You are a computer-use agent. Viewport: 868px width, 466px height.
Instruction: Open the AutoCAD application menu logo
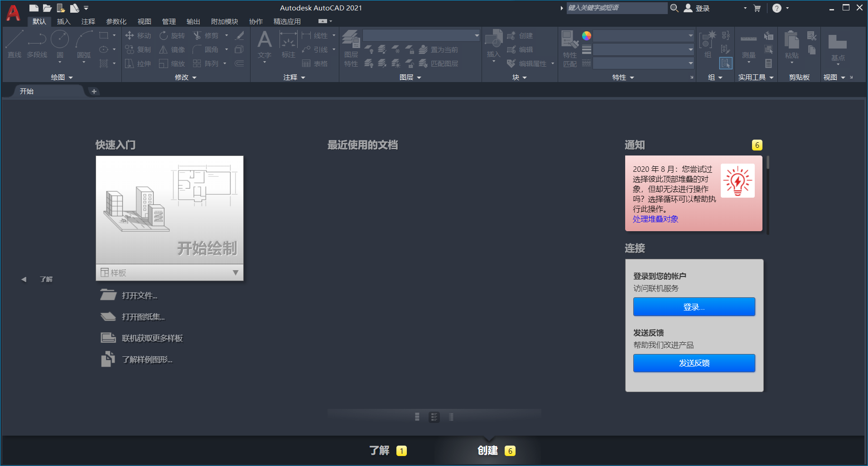13,13
